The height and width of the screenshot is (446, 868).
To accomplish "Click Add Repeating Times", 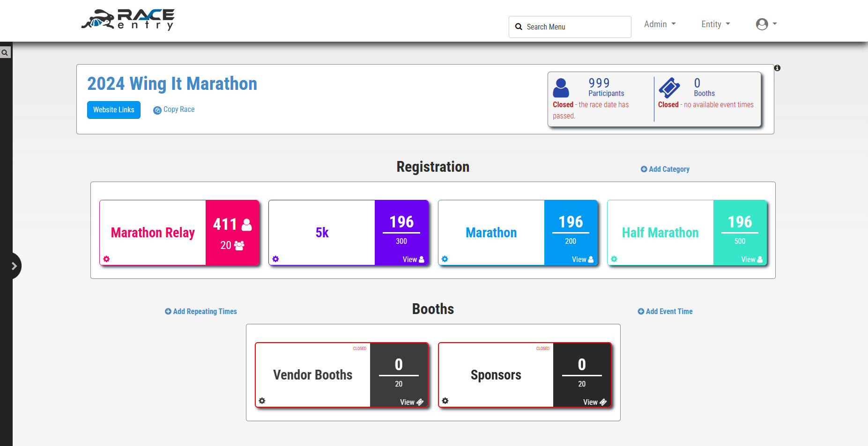I will tap(200, 311).
